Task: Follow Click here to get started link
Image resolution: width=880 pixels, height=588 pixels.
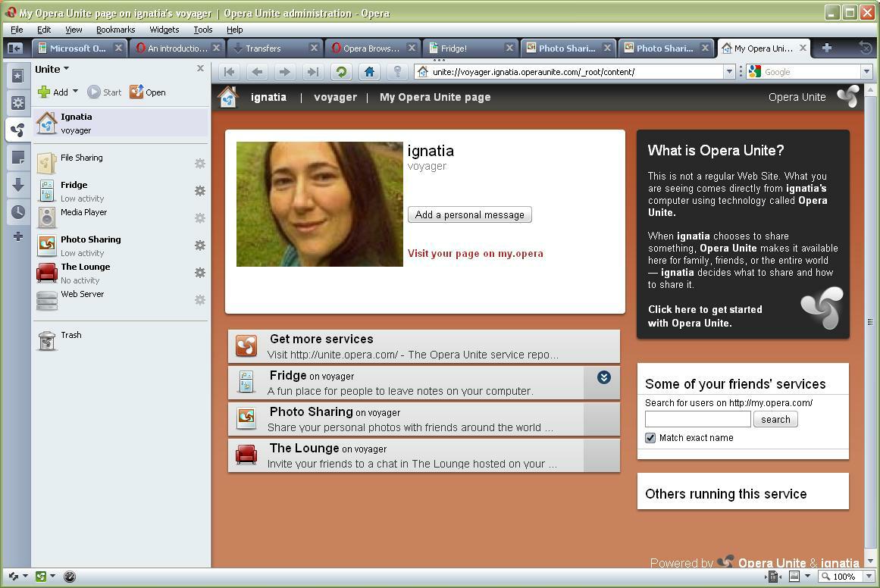Action: point(705,316)
